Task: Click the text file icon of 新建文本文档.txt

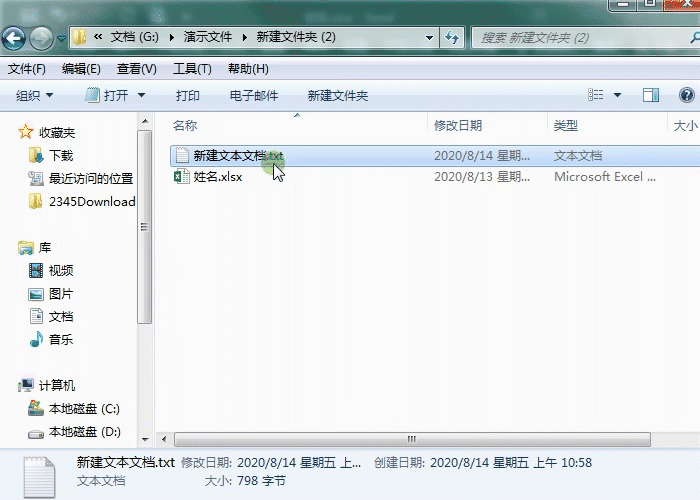Action: pyautogui.click(x=182, y=155)
